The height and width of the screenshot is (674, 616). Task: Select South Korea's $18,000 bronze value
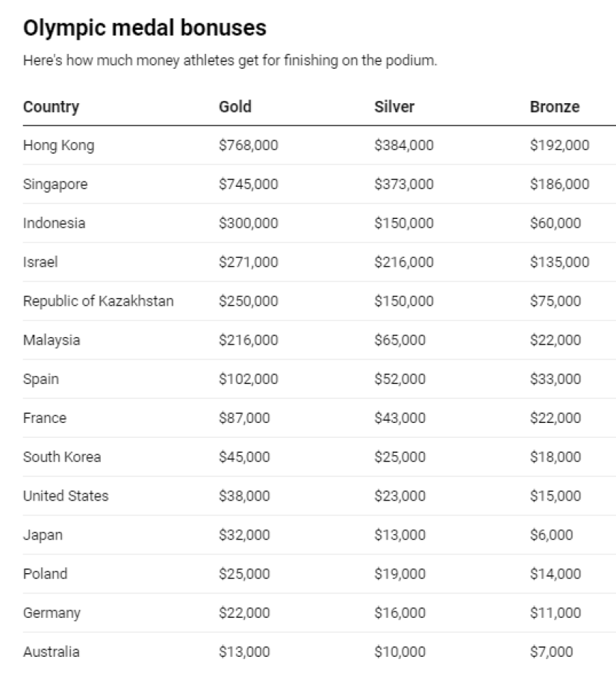555,457
